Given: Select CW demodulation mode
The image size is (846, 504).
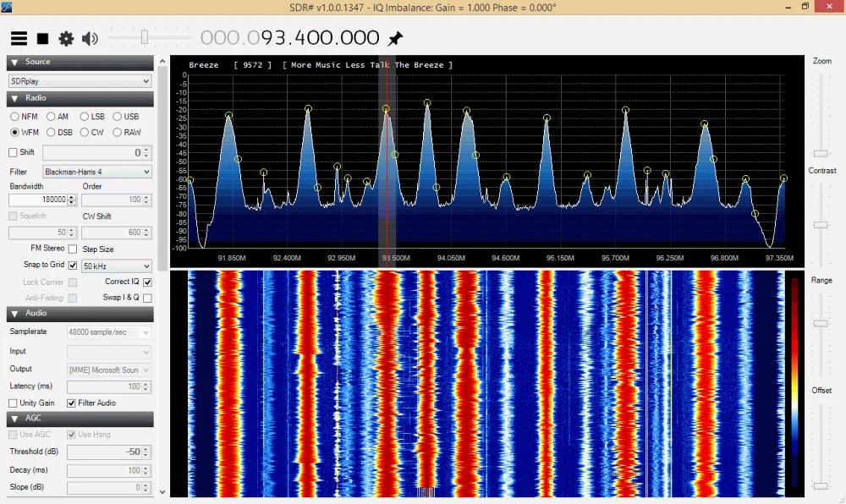Looking at the screenshot, I should tap(84, 132).
